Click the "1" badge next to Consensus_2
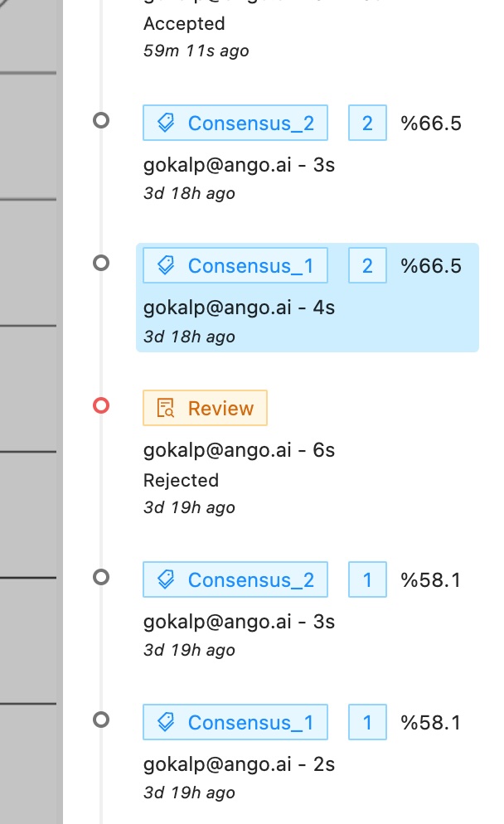The height and width of the screenshot is (824, 504). 367,579
